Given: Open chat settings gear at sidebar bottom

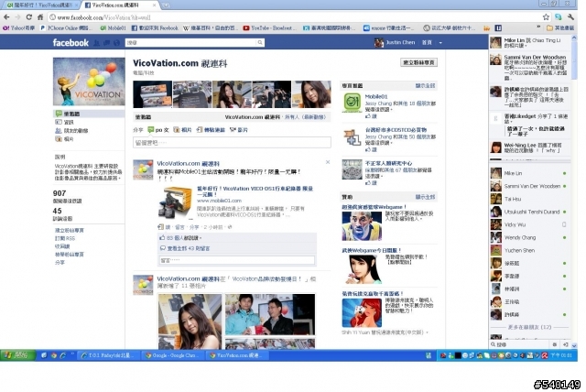Looking at the screenshot, I should 555,344.
